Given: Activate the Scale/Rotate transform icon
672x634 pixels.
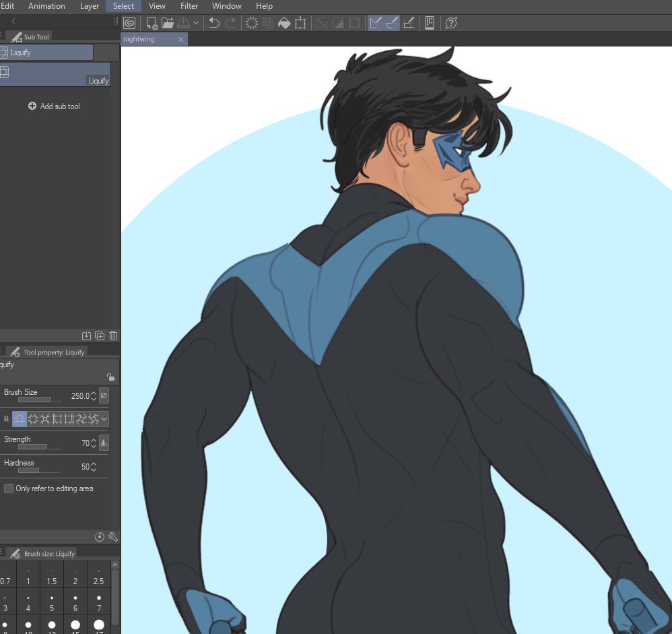Looking at the screenshot, I should (300, 23).
